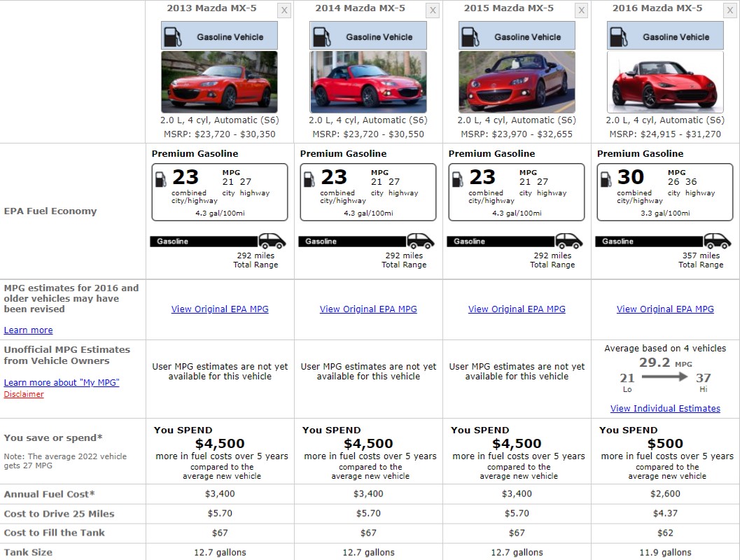Open the red Disclaimer link
The image size is (740, 560).
(24, 394)
